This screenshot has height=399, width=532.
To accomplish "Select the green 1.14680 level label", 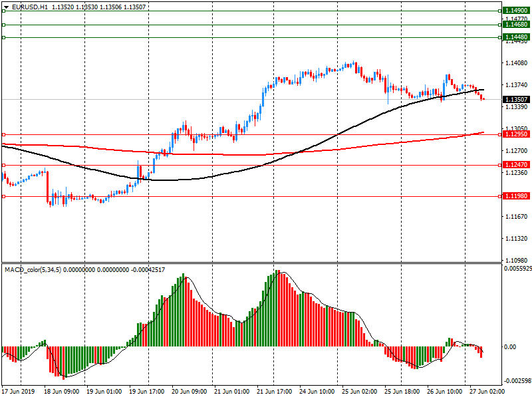I will tap(516, 25).
